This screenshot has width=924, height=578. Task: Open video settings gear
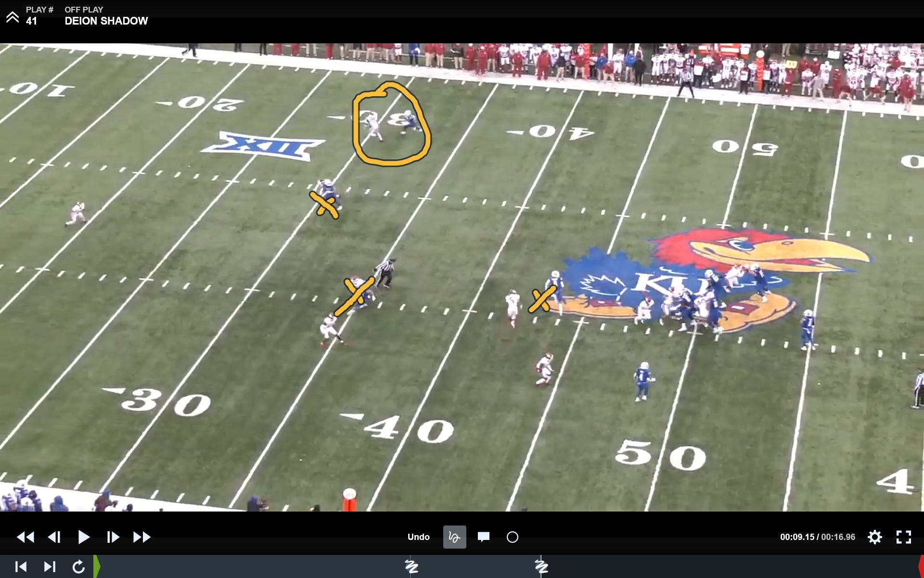point(875,537)
